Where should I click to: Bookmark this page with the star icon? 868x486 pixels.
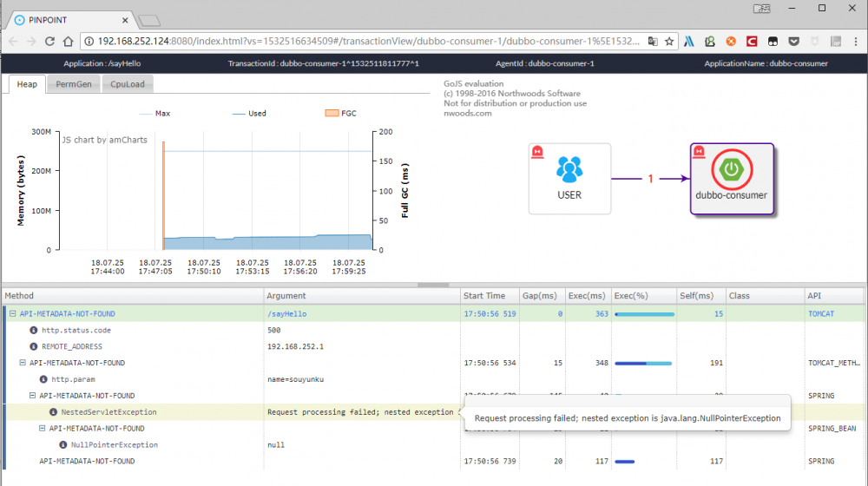pos(669,41)
